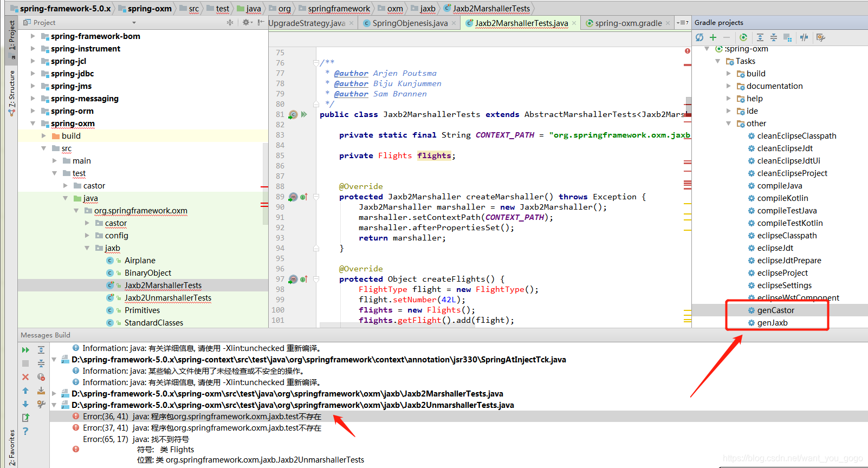
Task: Close Messages tab with red X icon
Action: pos(25,377)
